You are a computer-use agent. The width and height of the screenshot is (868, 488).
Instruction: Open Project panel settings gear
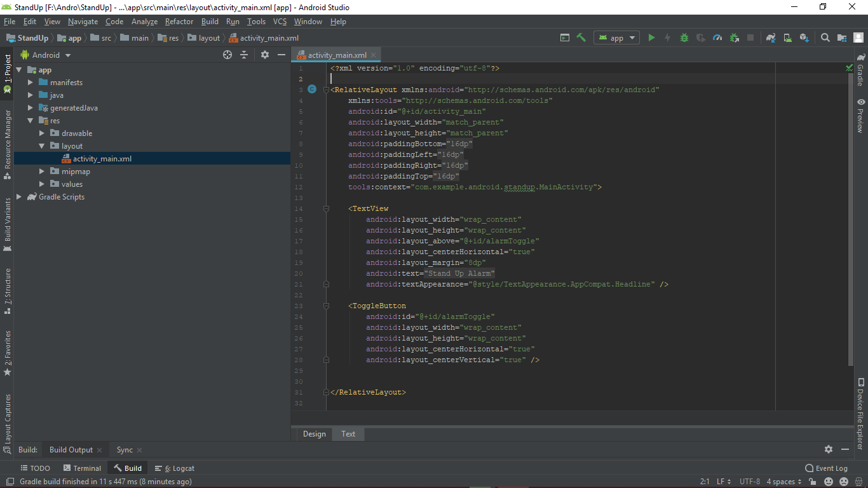(x=265, y=55)
